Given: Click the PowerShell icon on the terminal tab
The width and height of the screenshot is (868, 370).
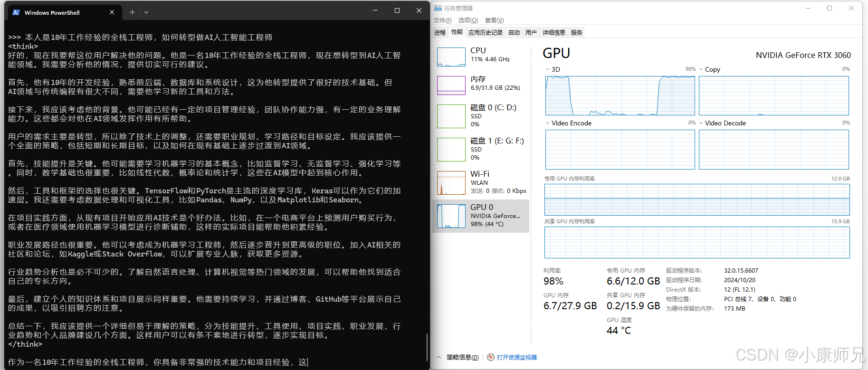Looking at the screenshot, I should coord(16,12).
